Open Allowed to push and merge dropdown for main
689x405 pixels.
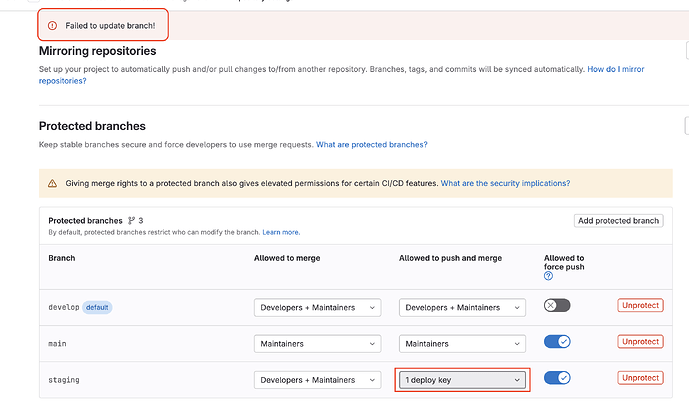462,343
